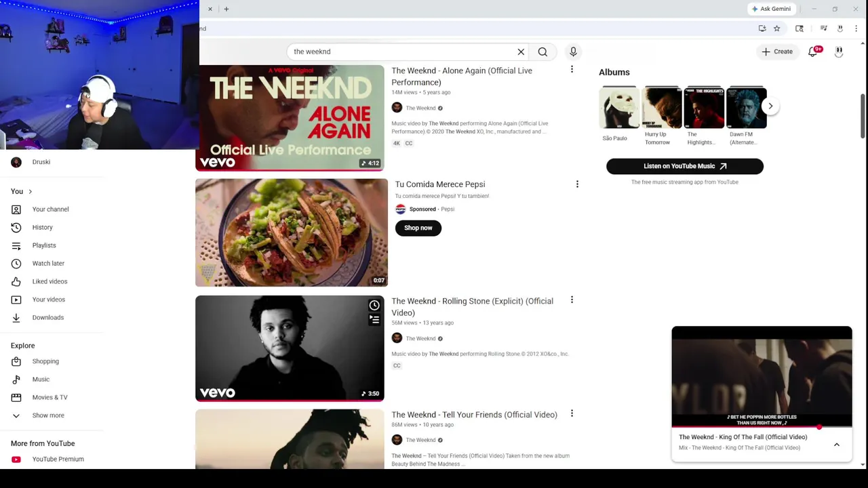Show next albums with the arrow

tap(770, 106)
